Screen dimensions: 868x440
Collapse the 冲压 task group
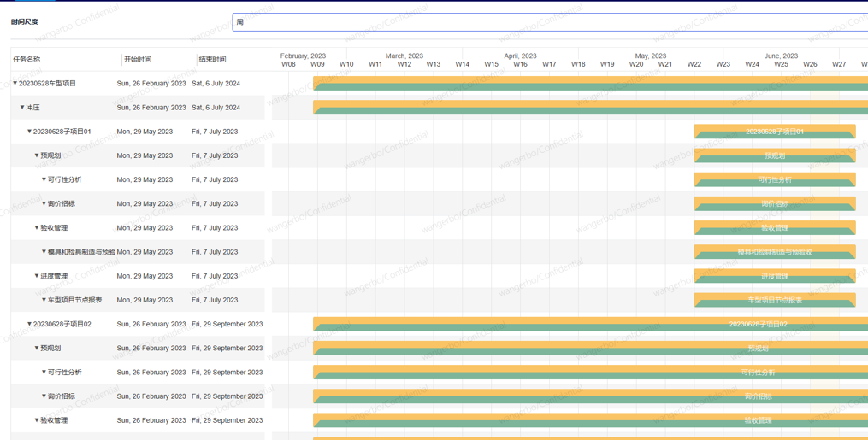point(22,108)
